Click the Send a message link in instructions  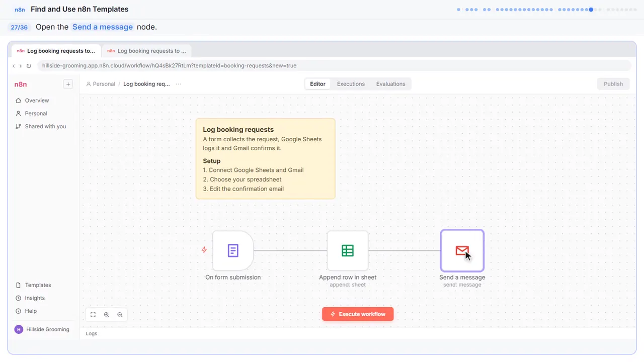(x=103, y=27)
